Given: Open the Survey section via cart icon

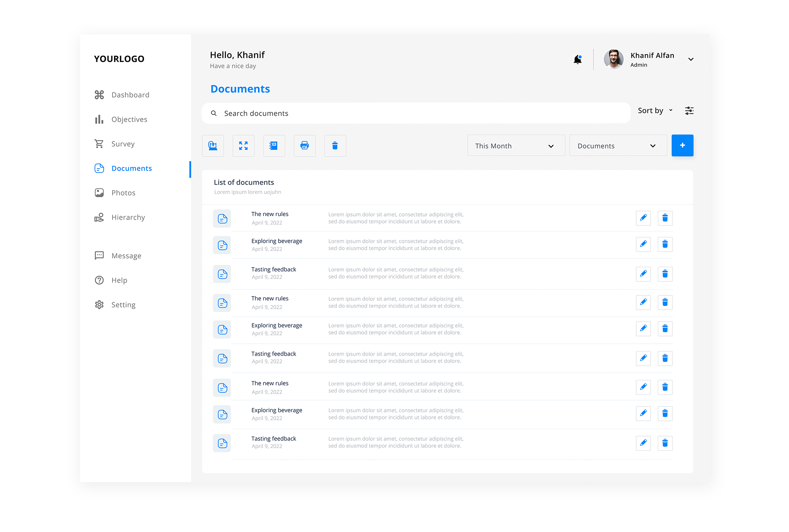Looking at the screenshot, I should point(99,143).
